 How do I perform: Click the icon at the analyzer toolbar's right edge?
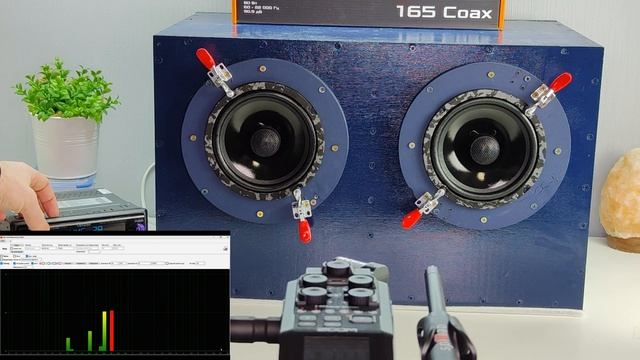click(226, 249)
